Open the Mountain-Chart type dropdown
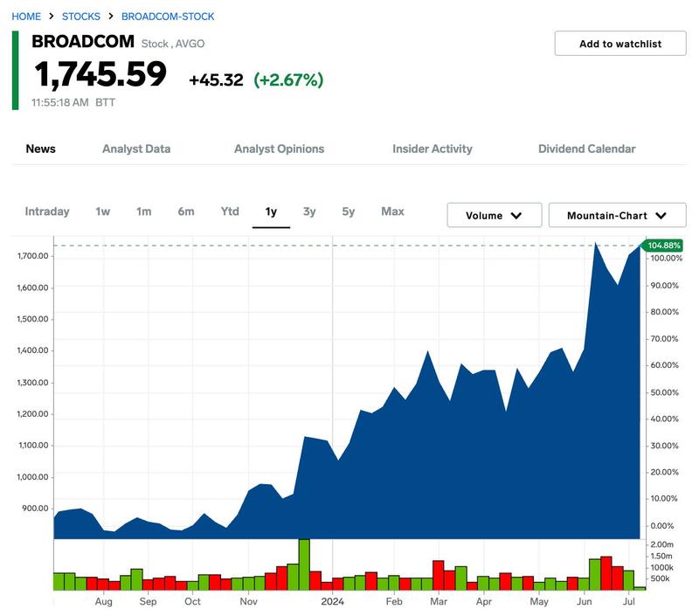The width and height of the screenshot is (699, 616). (x=617, y=215)
